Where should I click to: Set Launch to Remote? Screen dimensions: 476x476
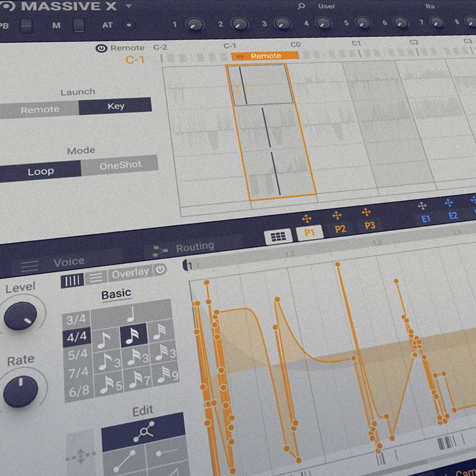[x=40, y=109]
